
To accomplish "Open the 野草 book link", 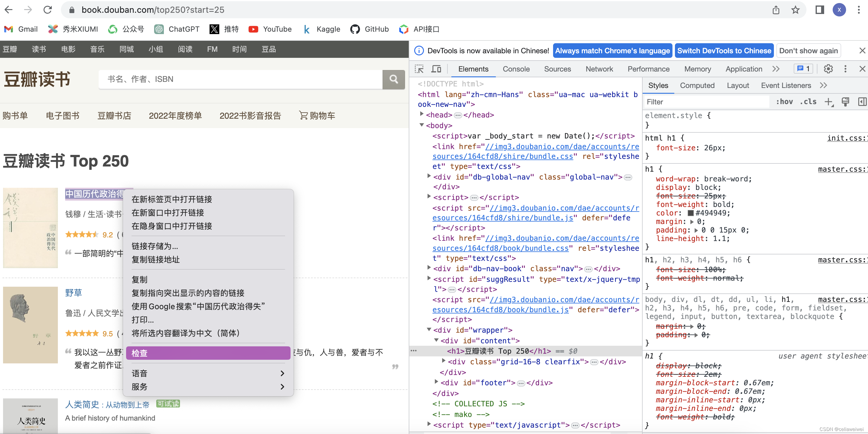I will pos(73,292).
